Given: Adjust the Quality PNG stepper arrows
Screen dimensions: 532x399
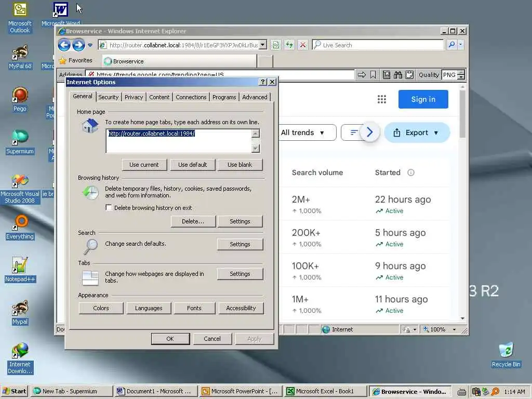Looking at the screenshot, I should click(x=461, y=75).
